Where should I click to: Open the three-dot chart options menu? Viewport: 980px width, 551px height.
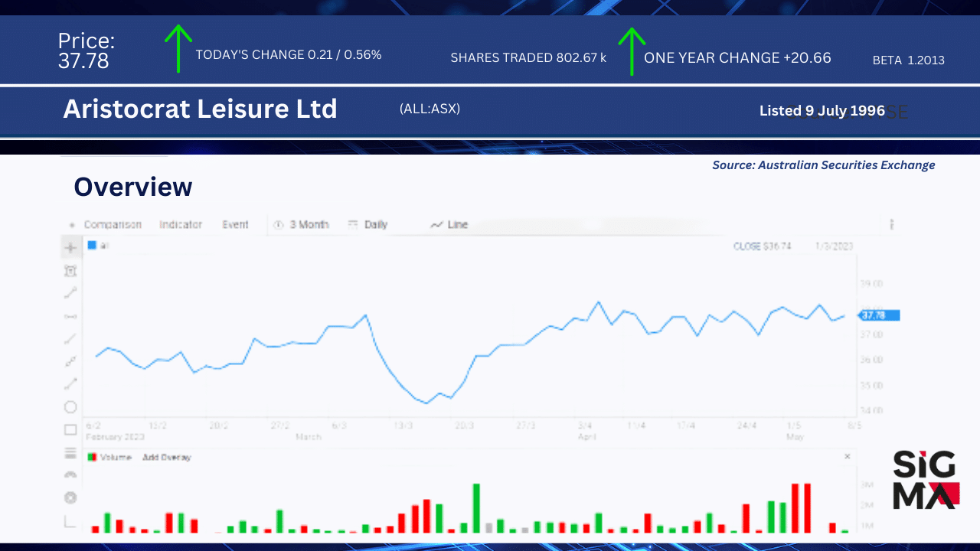point(892,224)
